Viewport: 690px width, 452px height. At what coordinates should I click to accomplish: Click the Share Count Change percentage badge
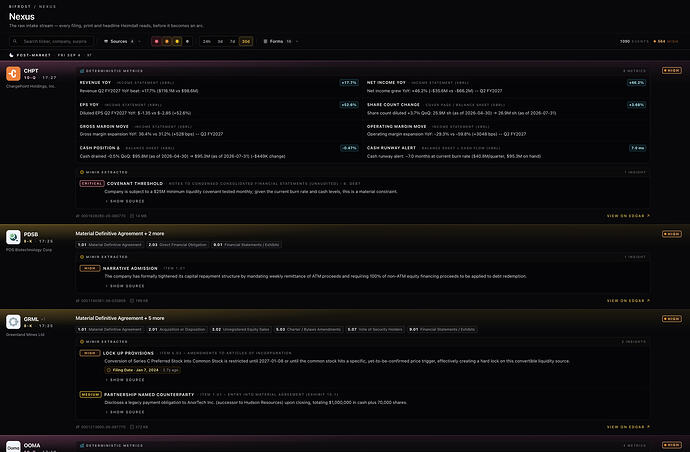(x=636, y=105)
